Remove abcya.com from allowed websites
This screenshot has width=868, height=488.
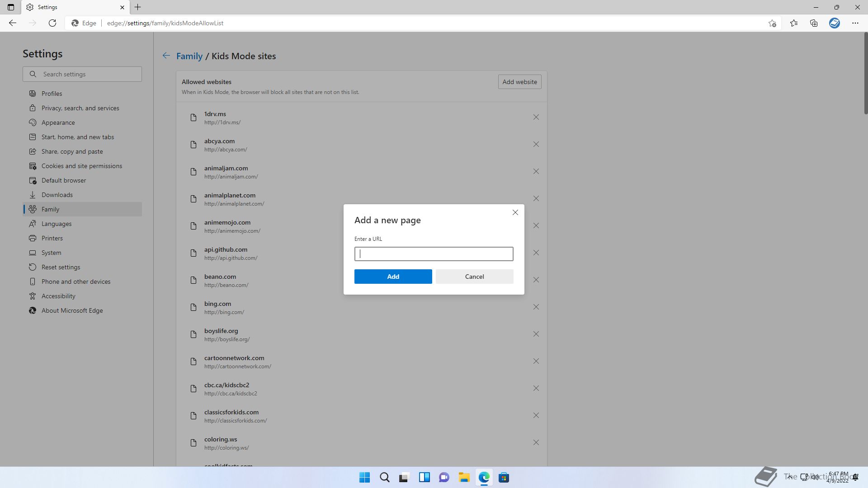(536, 145)
